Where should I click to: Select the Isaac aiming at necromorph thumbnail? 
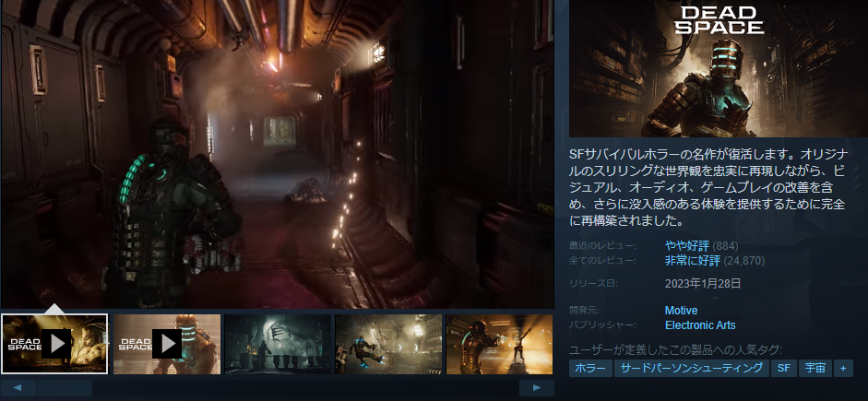(x=499, y=344)
